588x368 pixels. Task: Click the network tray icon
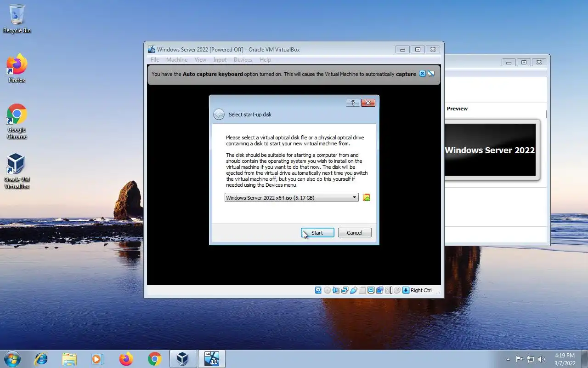pyautogui.click(x=531, y=359)
